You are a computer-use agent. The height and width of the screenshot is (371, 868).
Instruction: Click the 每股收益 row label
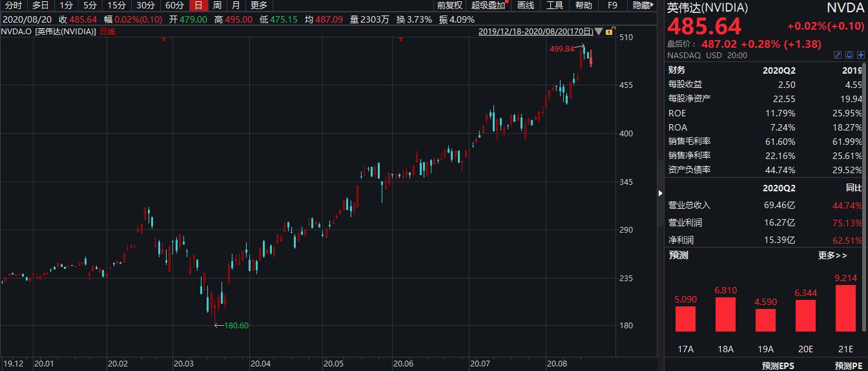coord(685,84)
